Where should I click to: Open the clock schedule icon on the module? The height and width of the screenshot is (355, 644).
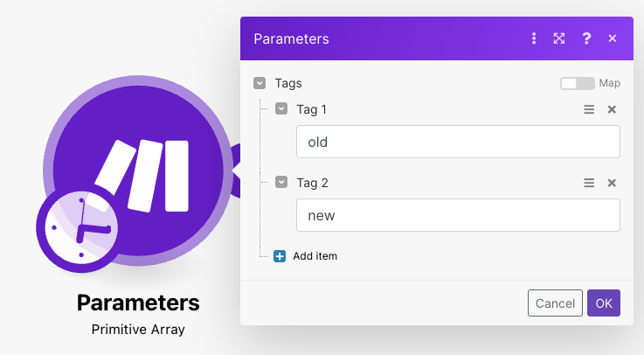pyautogui.click(x=81, y=228)
